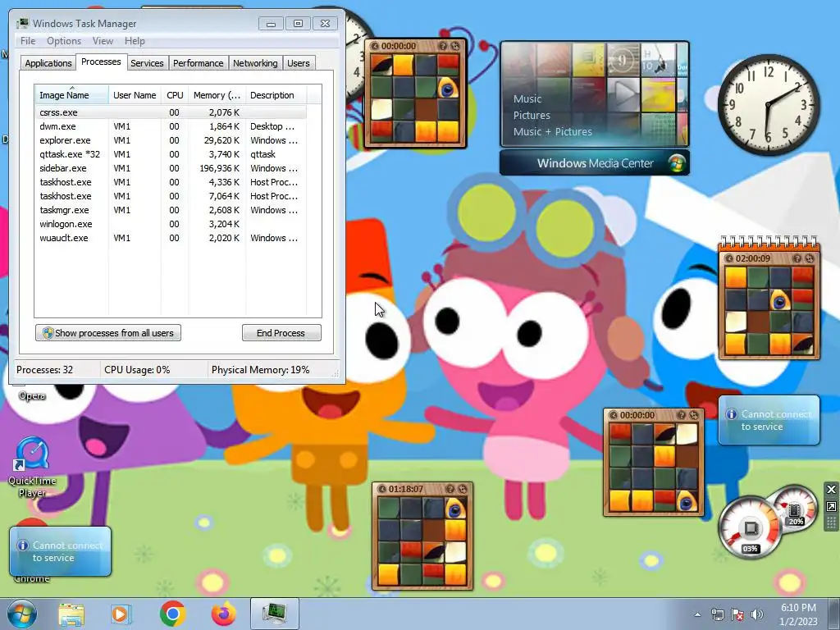Launch Firefox from the taskbar
840x630 pixels.
(223, 614)
